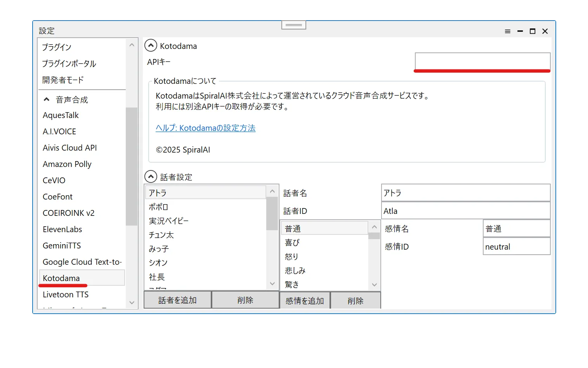Viewport: 588px width, 368px height.
Task: Click emotion list scroll up arrow
Action: [x=374, y=227]
